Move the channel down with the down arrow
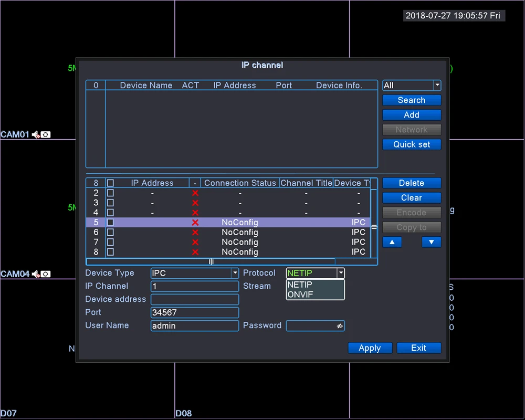Screen dimensions: 525x420 431,242
